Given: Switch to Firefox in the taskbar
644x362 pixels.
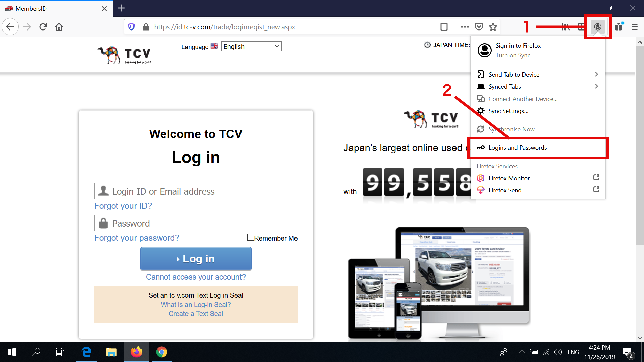Looking at the screenshot, I should point(137,352).
